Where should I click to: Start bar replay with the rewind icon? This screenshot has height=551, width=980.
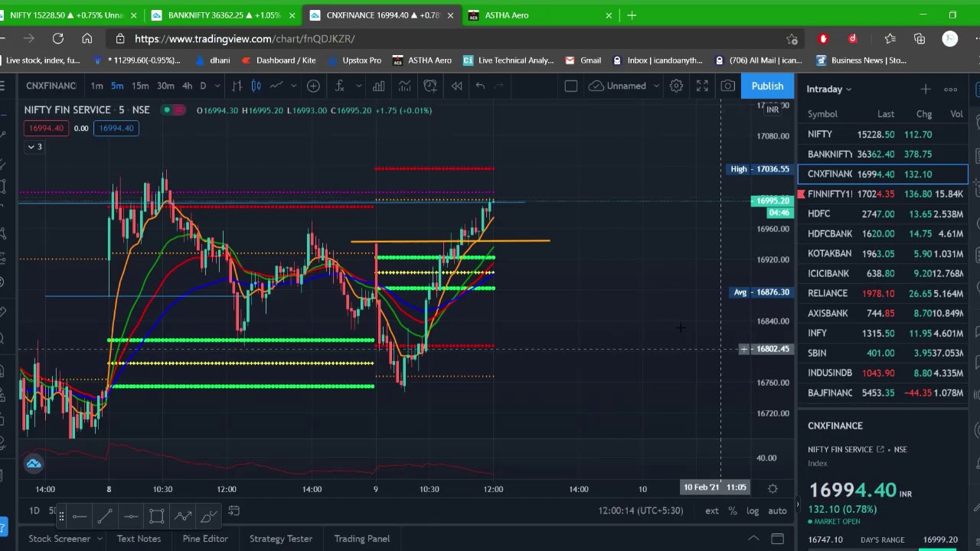point(456,86)
